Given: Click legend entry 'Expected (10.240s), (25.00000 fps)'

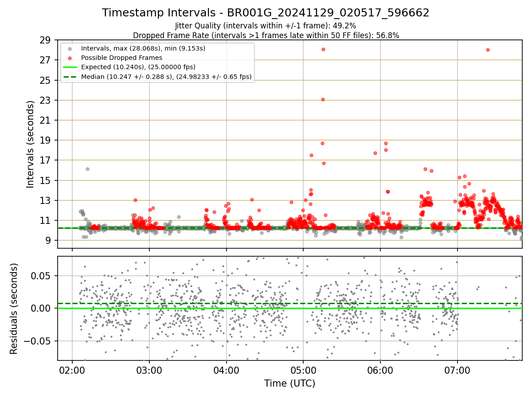Looking at the screenshot, I should pyautogui.click(x=138, y=67).
